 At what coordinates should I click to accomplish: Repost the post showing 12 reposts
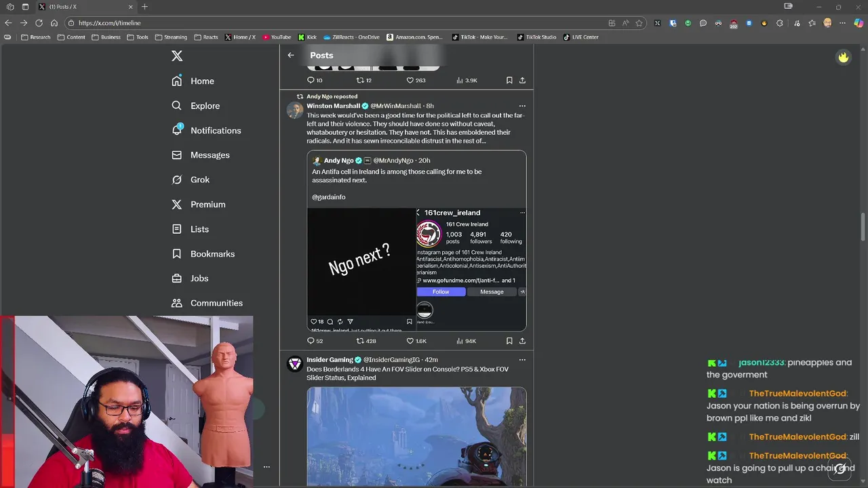(364, 80)
